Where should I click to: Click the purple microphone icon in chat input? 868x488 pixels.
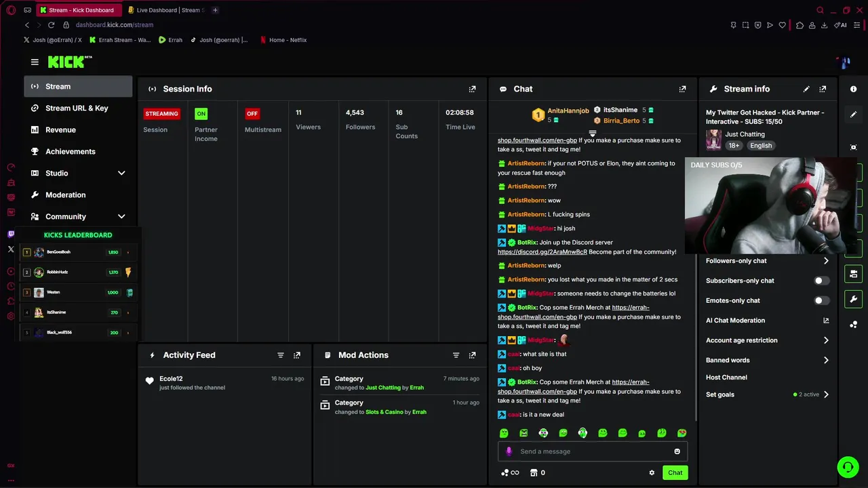tap(509, 451)
